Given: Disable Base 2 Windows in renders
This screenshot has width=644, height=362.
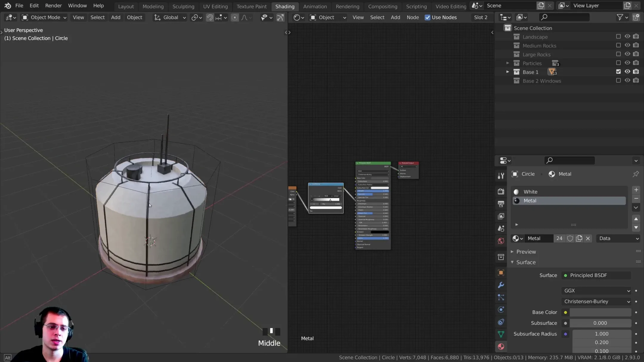Looking at the screenshot, I should point(636,80).
